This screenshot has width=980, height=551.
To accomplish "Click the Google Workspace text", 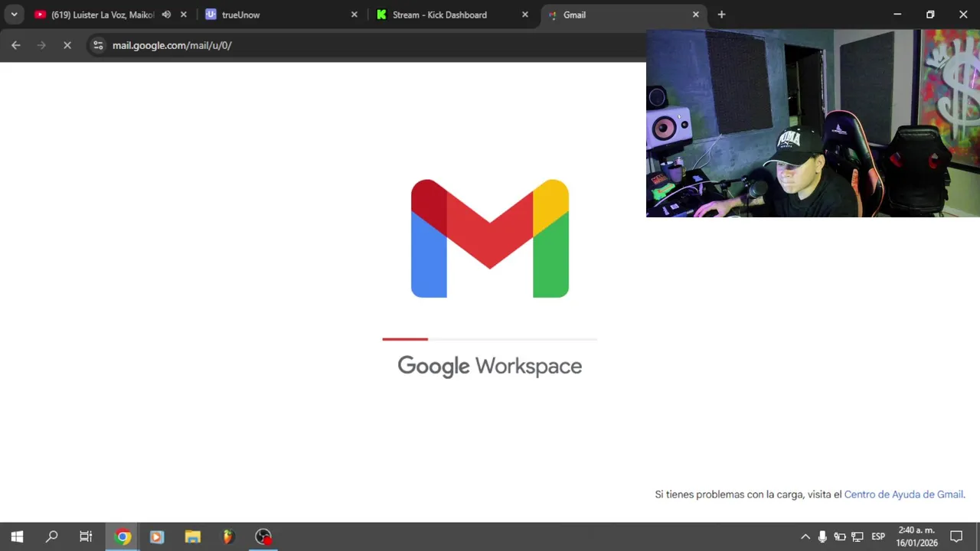I will 490,366.
